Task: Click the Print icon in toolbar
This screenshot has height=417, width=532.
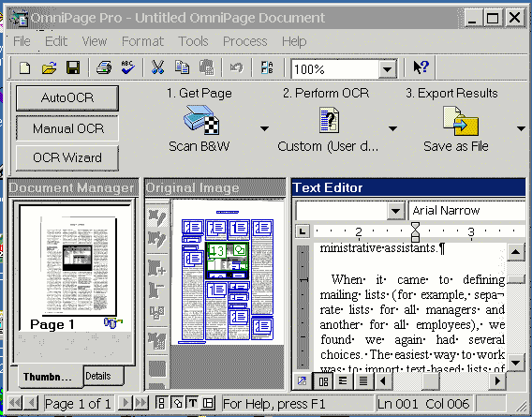Action: pyautogui.click(x=104, y=67)
